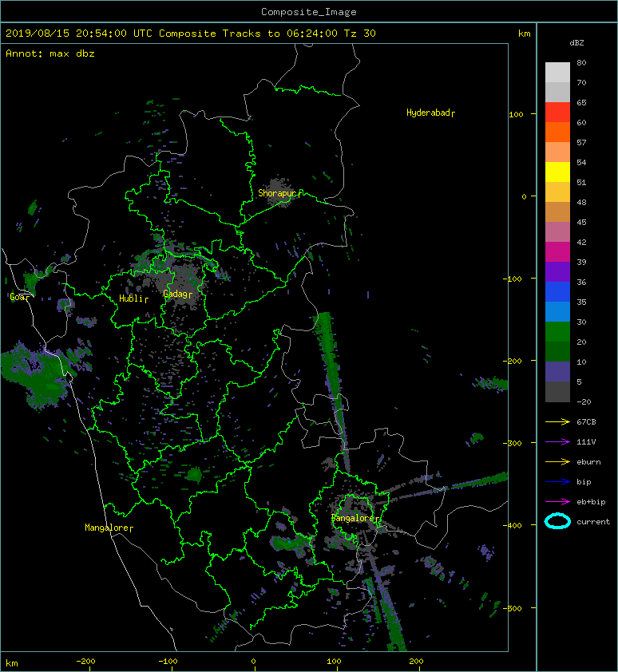Image resolution: width=618 pixels, height=672 pixels.
Task: Click the 42 value on the dBZ scale
Action: (581, 242)
